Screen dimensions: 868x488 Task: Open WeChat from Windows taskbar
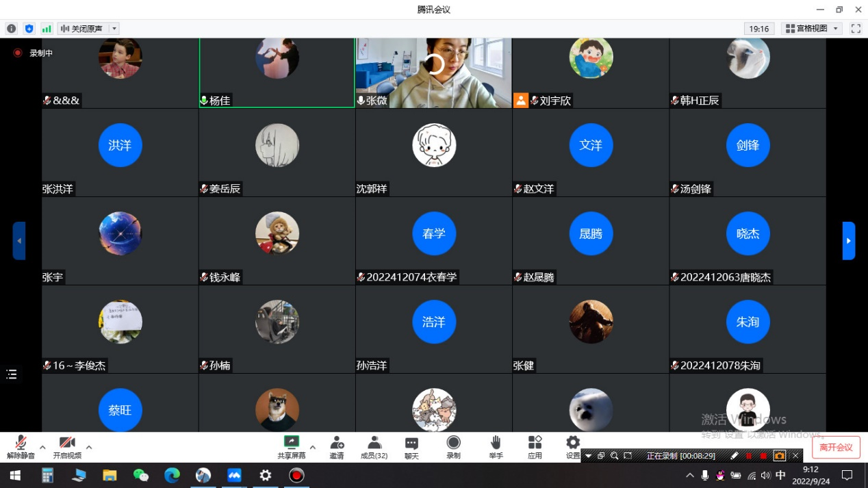pyautogui.click(x=141, y=475)
